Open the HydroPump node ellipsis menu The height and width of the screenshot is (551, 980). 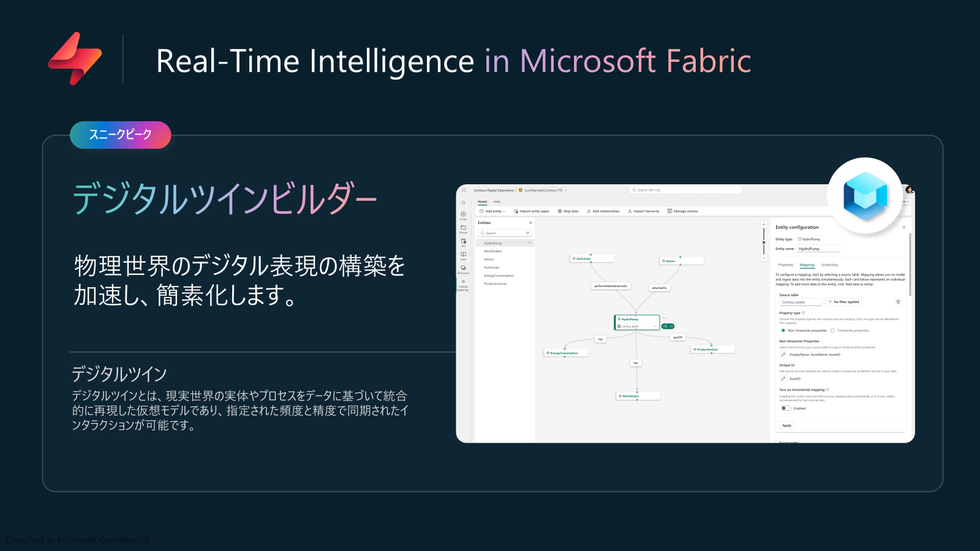664,318
